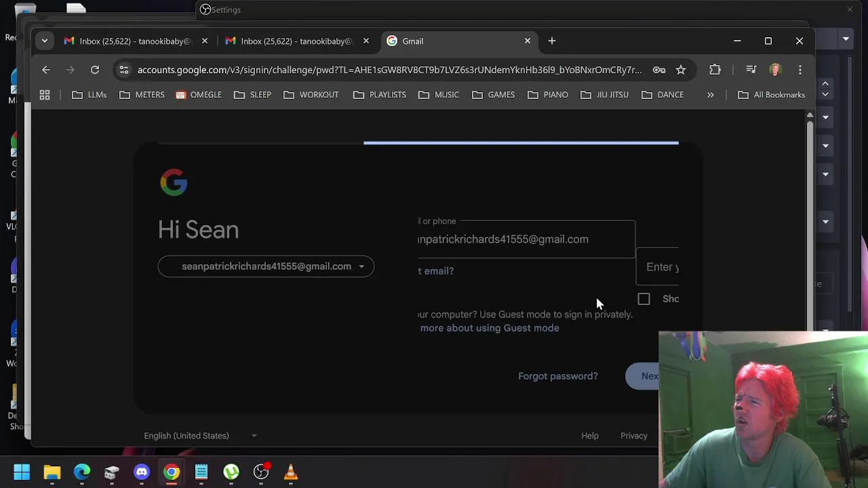Launch Microsoft Edge from taskbar
Image resolution: width=868 pixels, height=488 pixels.
(x=82, y=472)
